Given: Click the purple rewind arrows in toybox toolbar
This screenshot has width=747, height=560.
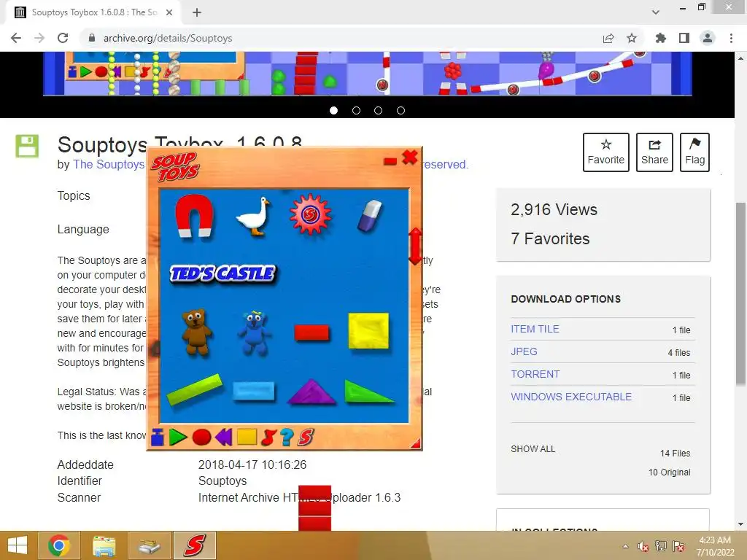Looking at the screenshot, I should (223, 437).
